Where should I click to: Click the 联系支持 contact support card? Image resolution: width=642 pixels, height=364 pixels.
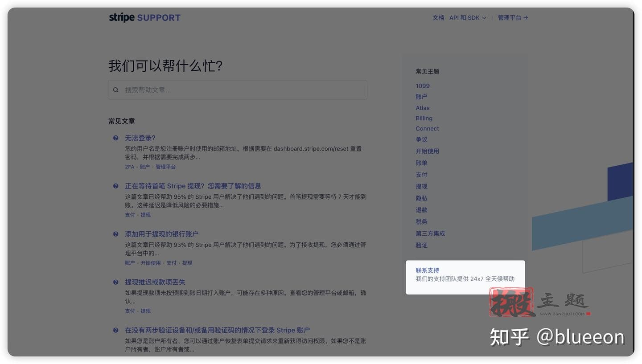click(x=465, y=277)
